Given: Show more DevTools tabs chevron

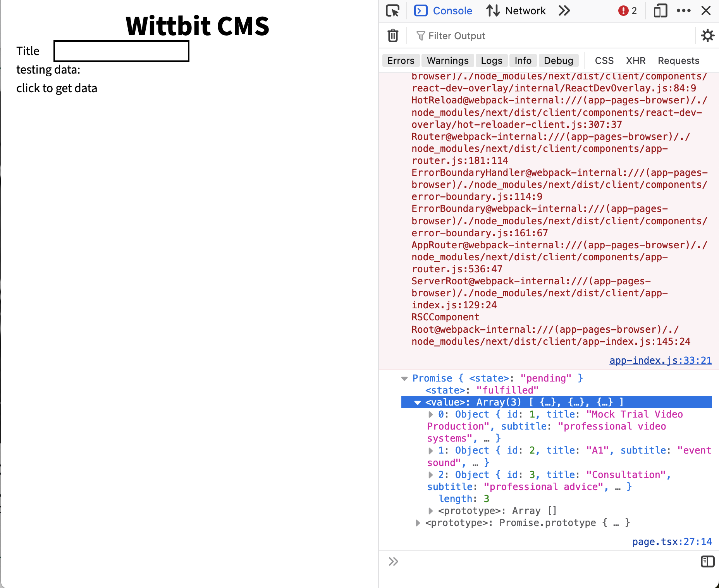Looking at the screenshot, I should click(564, 11).
